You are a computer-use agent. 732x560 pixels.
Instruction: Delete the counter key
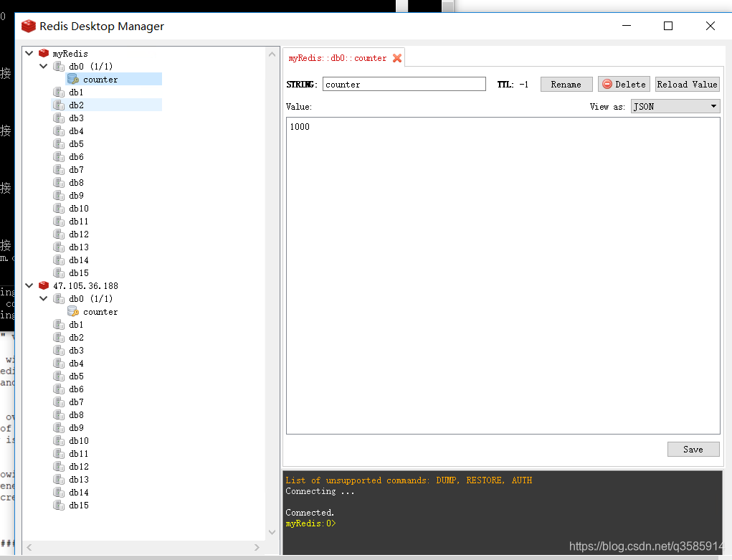624,84
